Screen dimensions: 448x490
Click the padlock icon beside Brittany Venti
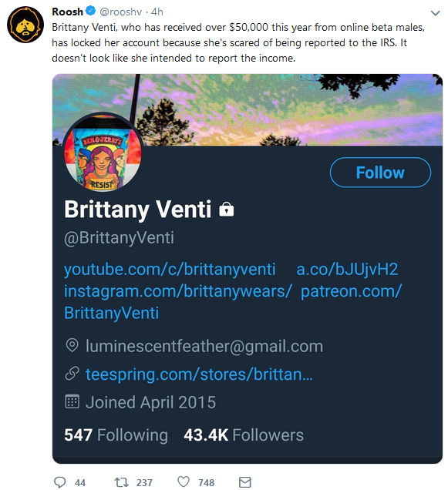(227, 209)
